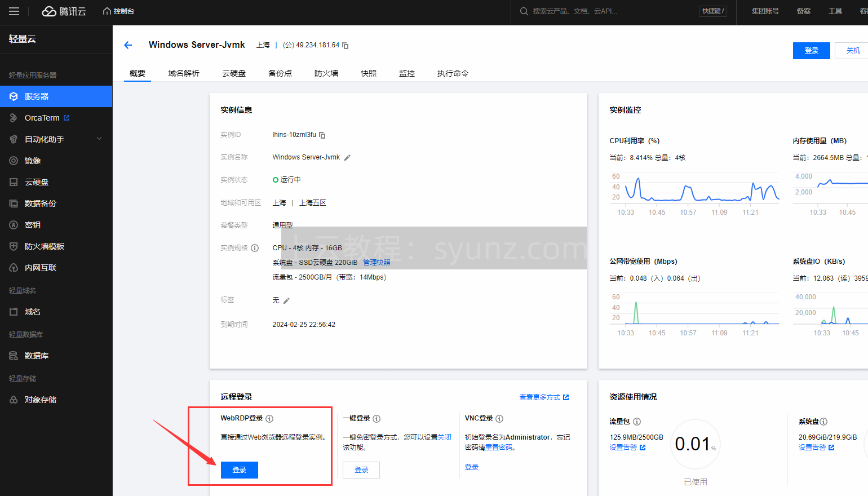The height and width of the screenshot is (496, 868).
Task: Open the 管理快照 link
Action: pyautogui.click(x=377, y=263)
